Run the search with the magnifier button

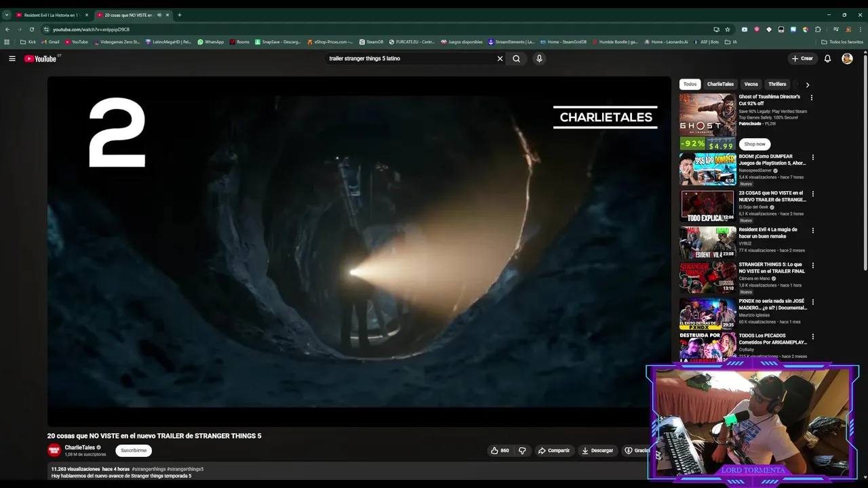click(517, 59)
